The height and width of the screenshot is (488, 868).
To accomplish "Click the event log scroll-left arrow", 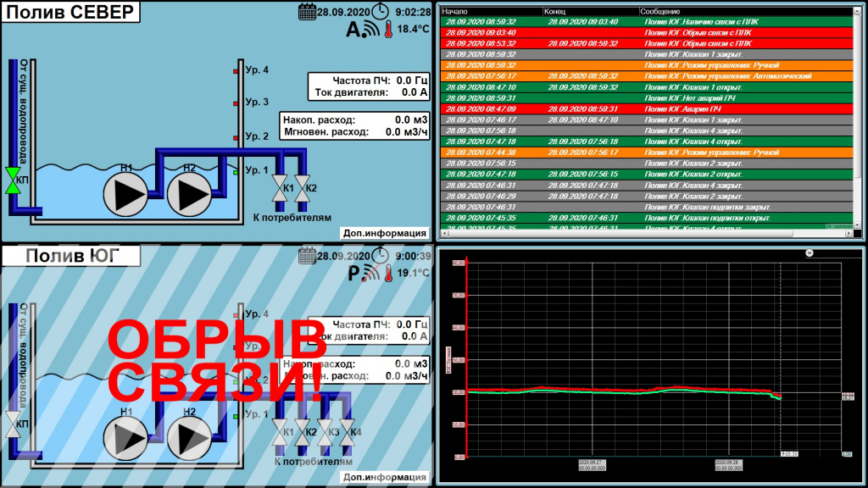I will [444, 234].
